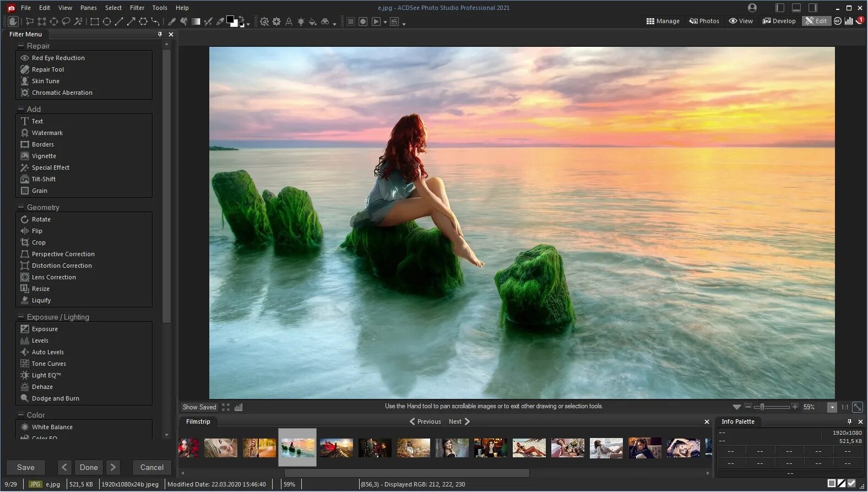Viewport: 868px width, 492px height.
Task: Pick the Magic Wand selection tool
Action: [x=78, y=21]
